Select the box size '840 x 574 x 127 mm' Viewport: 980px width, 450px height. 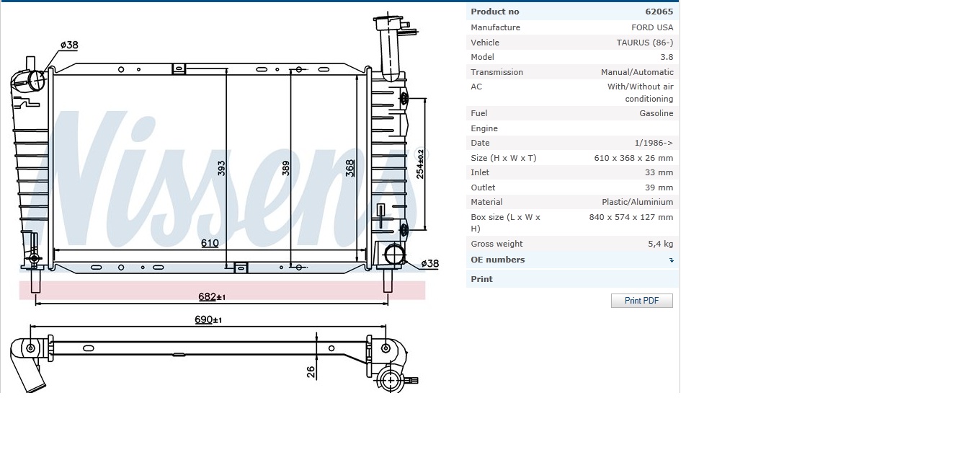coord(631,217)
